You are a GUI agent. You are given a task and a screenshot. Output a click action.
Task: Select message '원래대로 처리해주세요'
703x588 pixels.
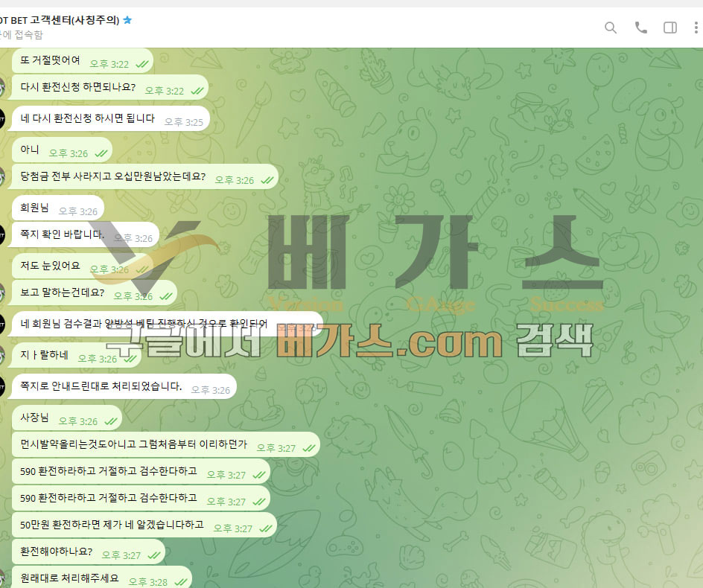click(102, 578)
